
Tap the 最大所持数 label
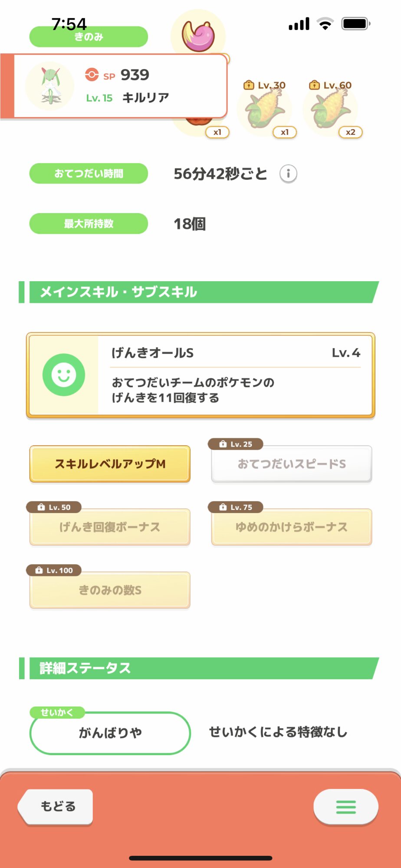tap(89, 224)
